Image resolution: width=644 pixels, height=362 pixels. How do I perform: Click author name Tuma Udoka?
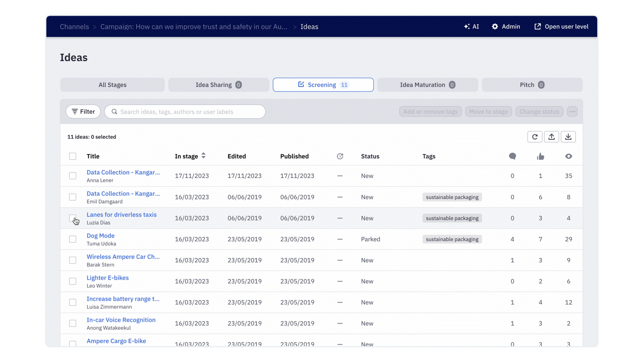(101, 244)
